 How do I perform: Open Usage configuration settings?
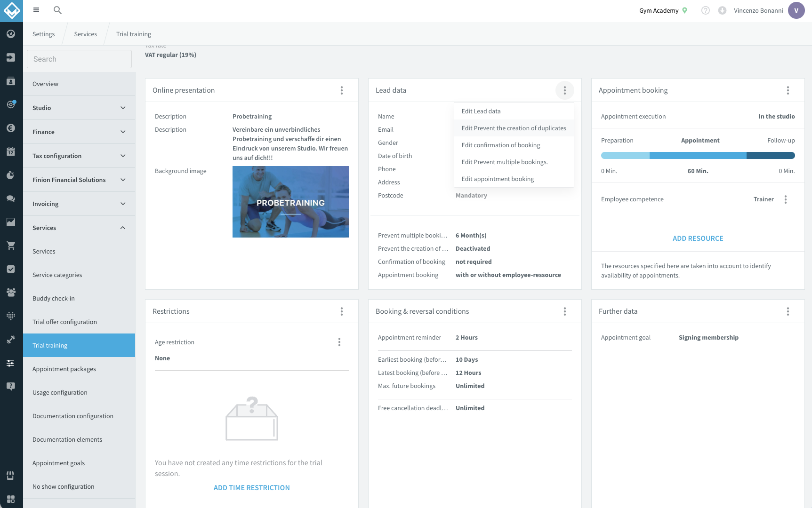click(x=79, y=392)
